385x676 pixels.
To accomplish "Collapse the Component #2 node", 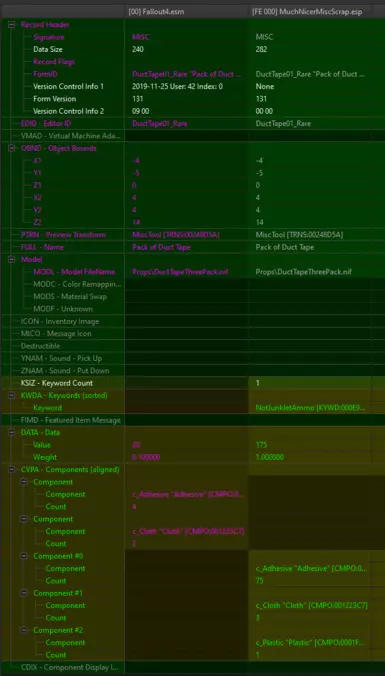I will pos(24,630).
